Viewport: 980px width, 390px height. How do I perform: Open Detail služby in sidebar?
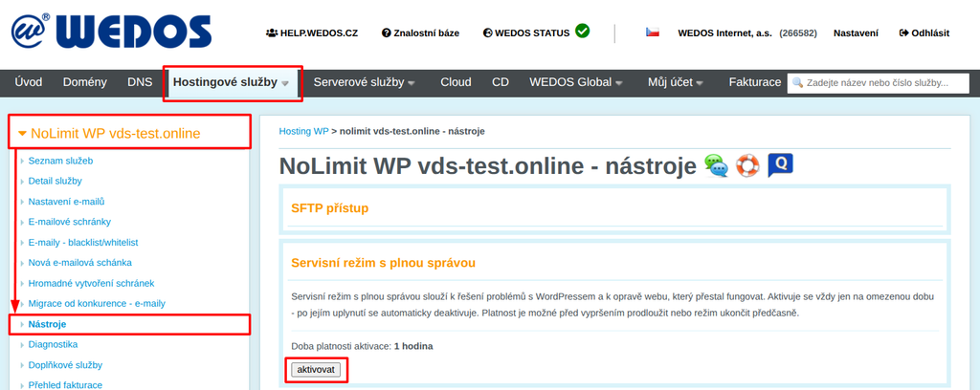pyautogui.click(x=55, y=181)
